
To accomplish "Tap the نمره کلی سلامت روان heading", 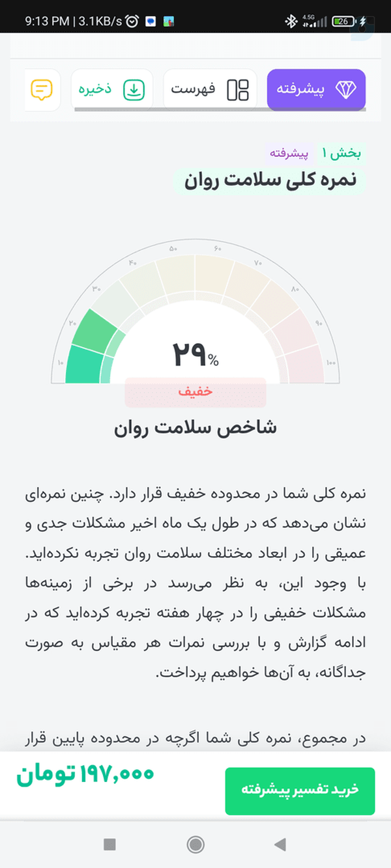I will point(270,180).
